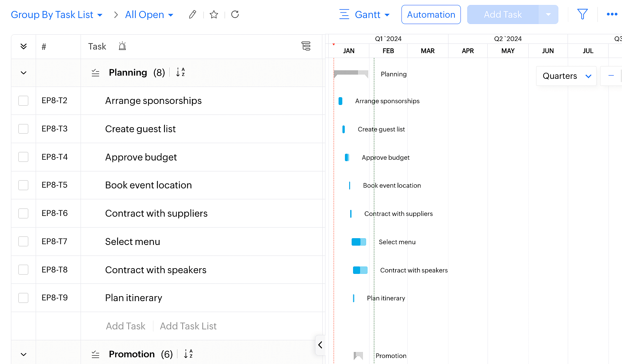Check the box for Arrange sponsorships
Screen dimensions: 622x364
[23, 101]
